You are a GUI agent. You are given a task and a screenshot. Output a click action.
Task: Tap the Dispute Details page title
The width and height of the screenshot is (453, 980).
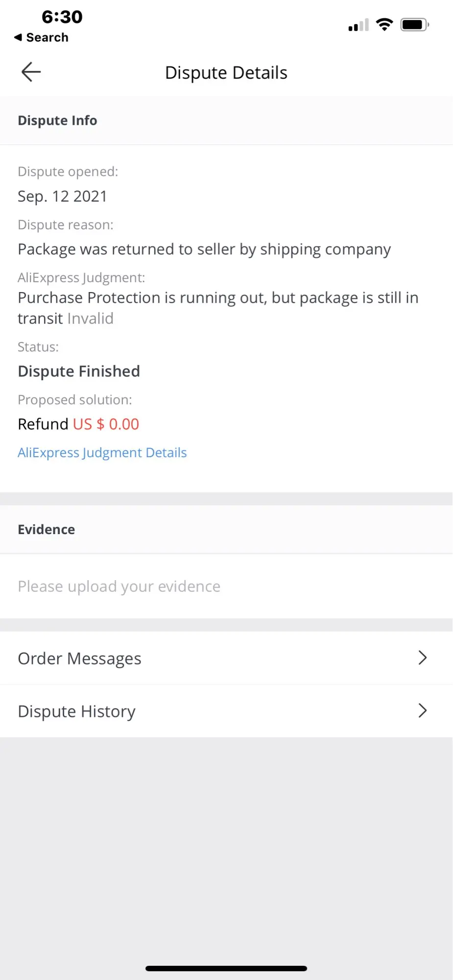tap(226, 73)
